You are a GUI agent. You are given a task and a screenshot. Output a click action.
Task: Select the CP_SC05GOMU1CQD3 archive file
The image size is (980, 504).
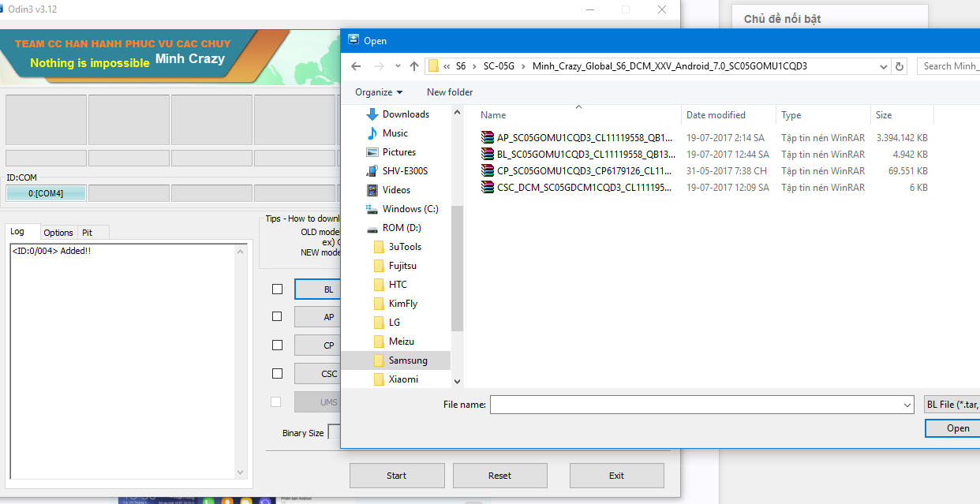(584, 170)
